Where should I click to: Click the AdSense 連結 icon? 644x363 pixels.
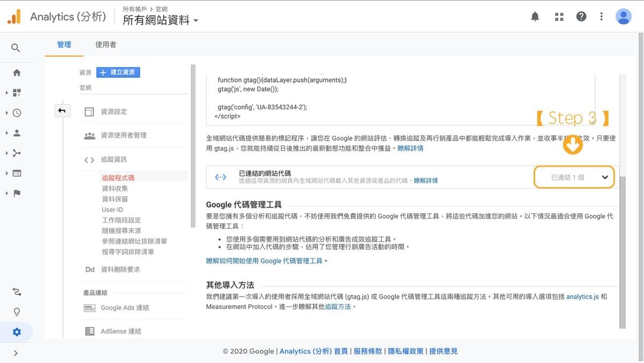point(90,331)
